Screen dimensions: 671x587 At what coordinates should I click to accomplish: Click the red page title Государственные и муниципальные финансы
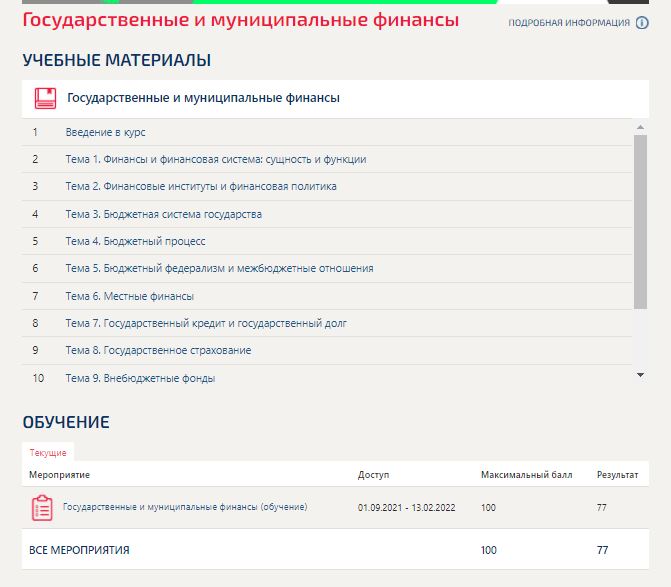240,20
